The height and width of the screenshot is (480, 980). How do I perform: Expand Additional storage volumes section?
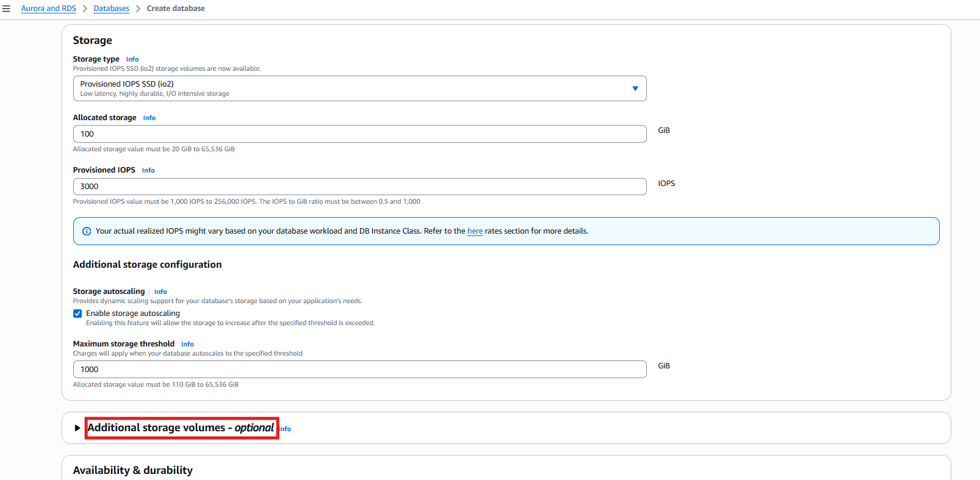[77, 428]
